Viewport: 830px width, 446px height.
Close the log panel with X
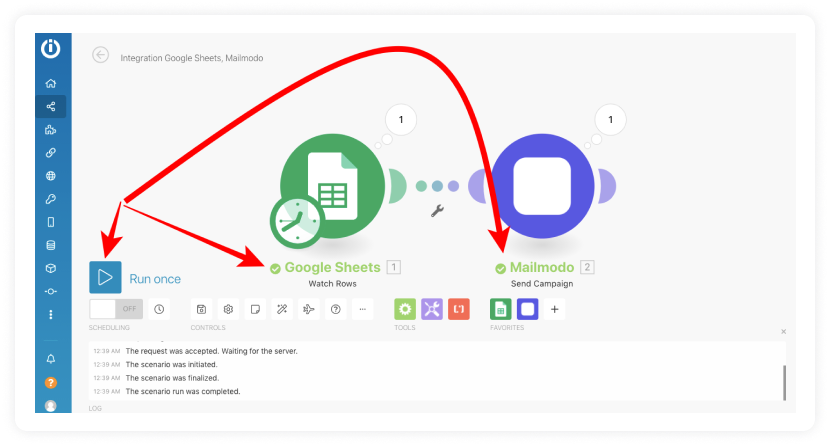tap(783, 332)
